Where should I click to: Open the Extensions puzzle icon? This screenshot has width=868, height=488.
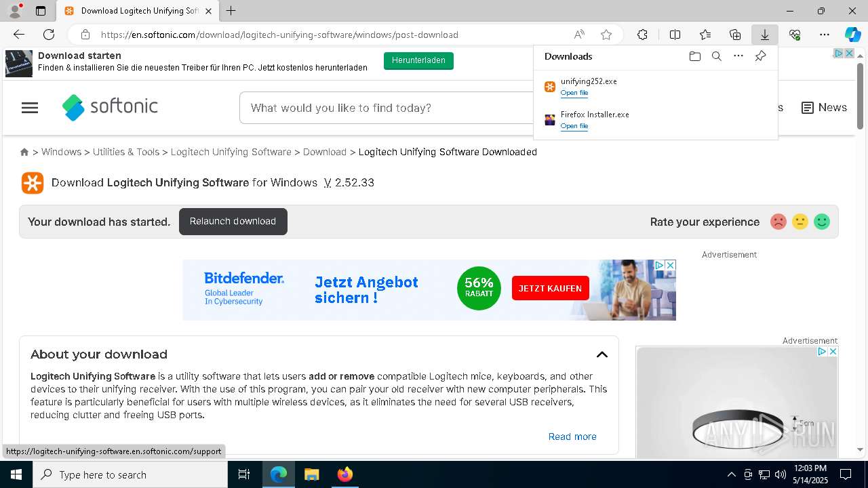[642, 35]
